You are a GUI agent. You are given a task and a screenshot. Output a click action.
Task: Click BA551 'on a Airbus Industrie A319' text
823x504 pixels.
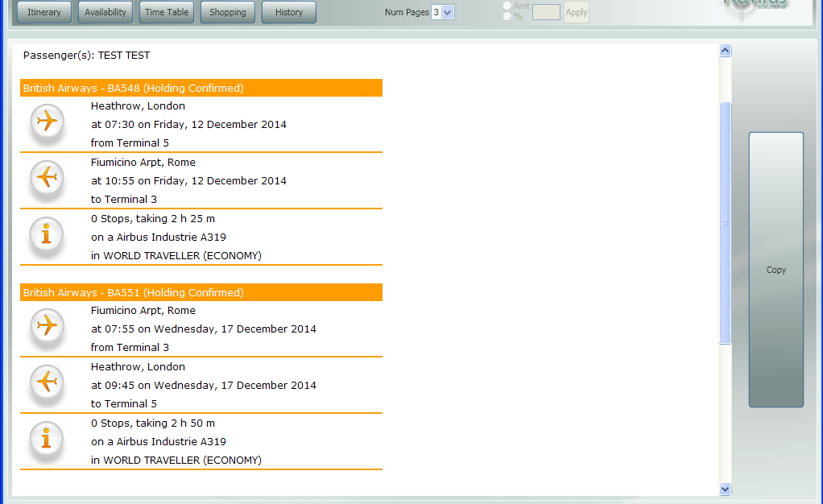tap(159, 441)
